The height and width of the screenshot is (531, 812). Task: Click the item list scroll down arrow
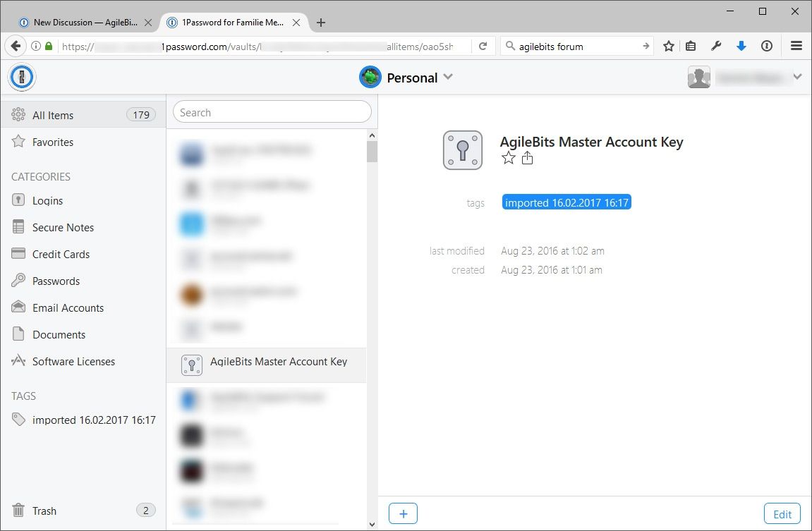pyautogui.click(x=372, y=524)
